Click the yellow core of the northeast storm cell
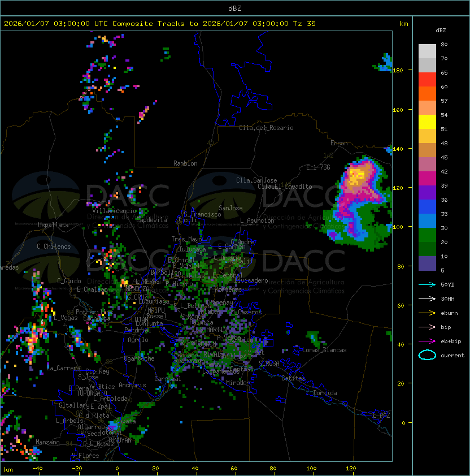Image resolution: width=470 pixels, height=476 pixels. [x=357, y=176]
